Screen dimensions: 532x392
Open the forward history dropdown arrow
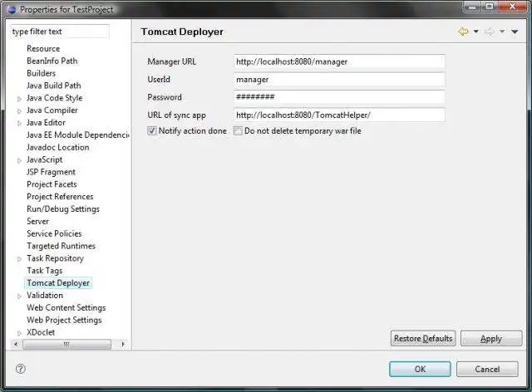(502, 32)
